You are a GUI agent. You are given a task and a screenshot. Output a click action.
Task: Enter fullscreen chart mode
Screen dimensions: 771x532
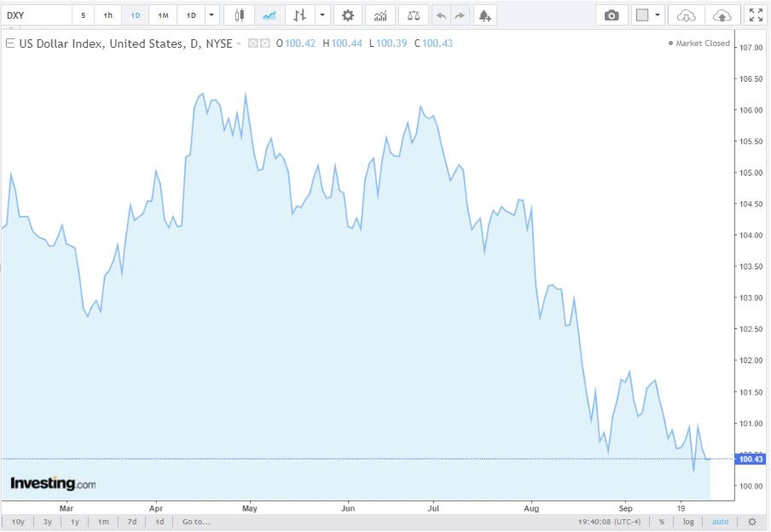click(756, 15)
